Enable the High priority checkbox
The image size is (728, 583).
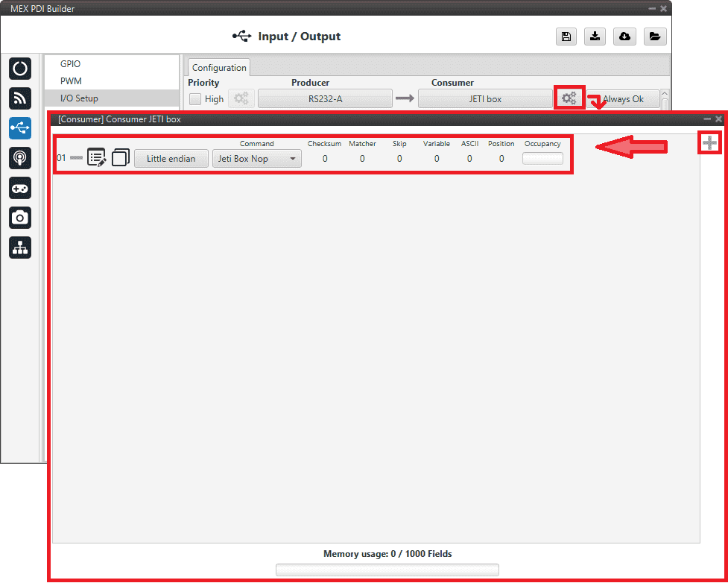click(x=195, y=99)
